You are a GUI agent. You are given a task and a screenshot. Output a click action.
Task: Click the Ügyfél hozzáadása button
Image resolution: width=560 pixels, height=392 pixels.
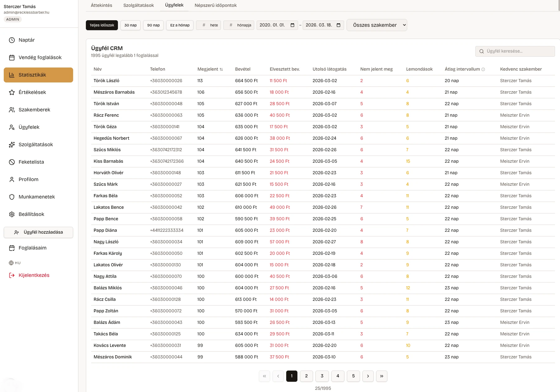(38, 232)
